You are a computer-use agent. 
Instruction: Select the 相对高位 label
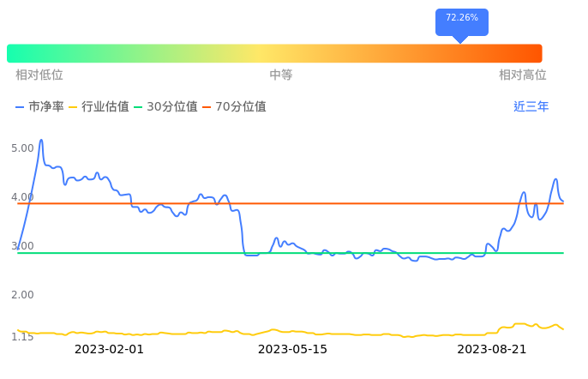click(522, 75)
